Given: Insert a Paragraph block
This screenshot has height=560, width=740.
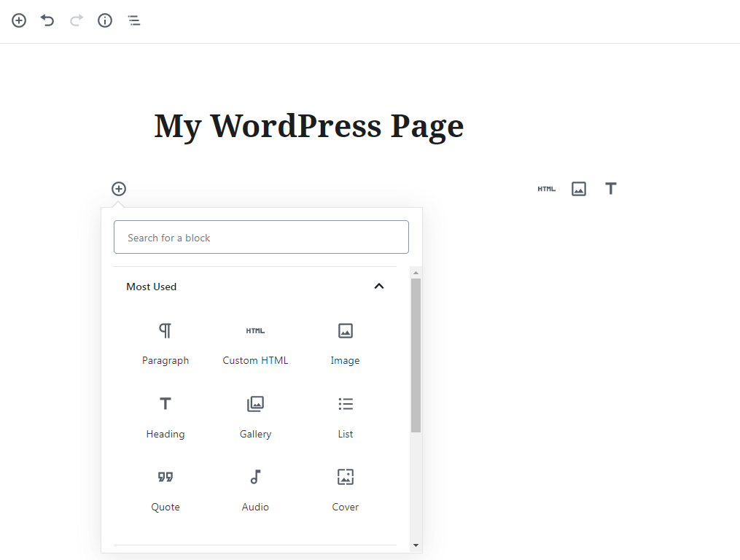Looking at the screenshot, I should pos(165,344).
